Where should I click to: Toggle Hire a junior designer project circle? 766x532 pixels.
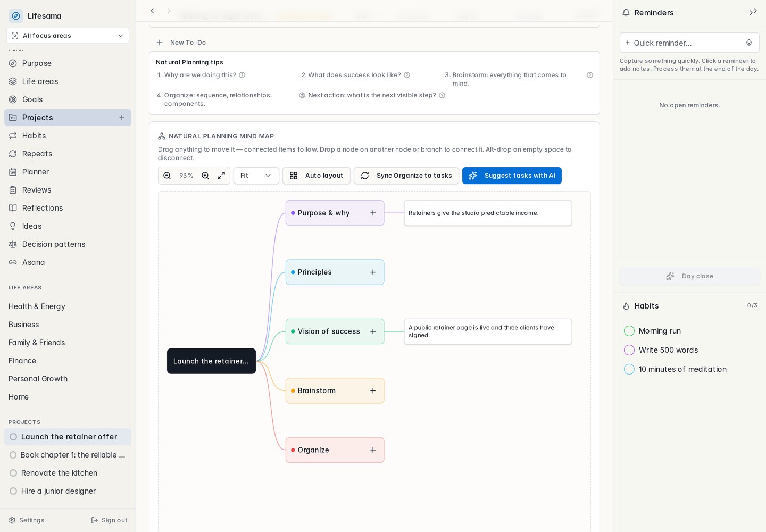pos(13,491)
